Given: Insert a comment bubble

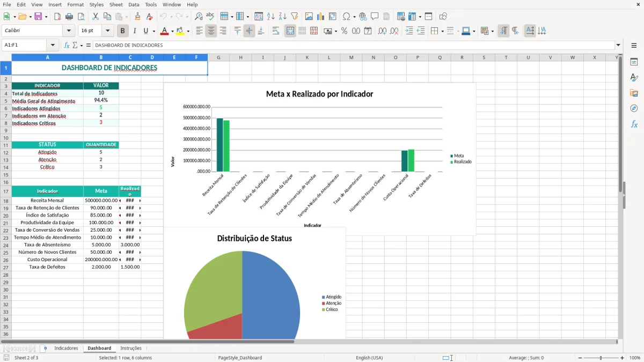Looking at the screenshot, I should coord(375,17).
